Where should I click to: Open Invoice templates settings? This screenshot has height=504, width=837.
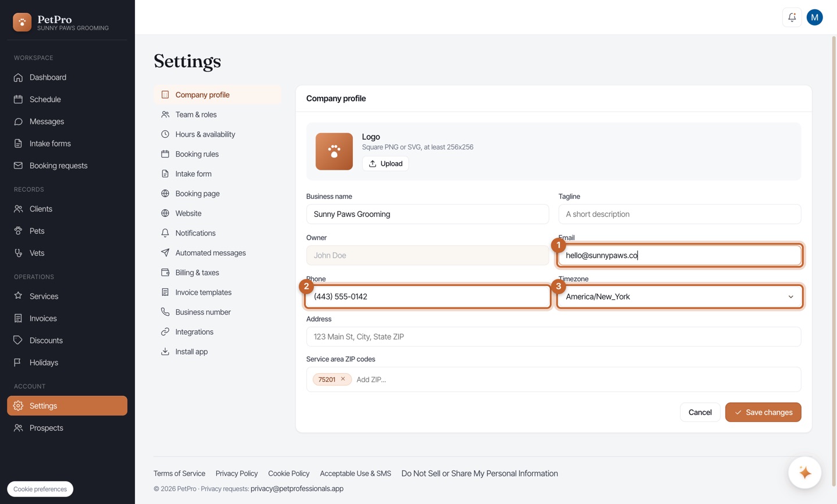pos(217,292)
